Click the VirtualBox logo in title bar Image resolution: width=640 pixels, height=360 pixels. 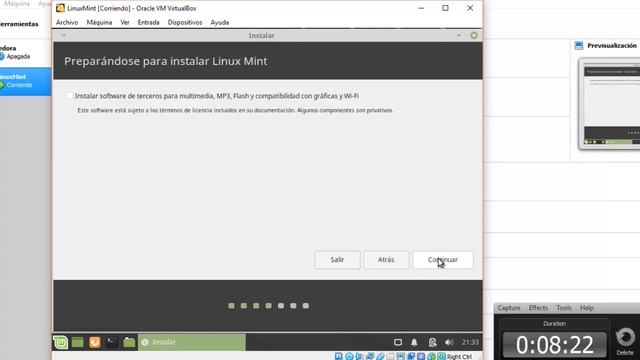60,8
